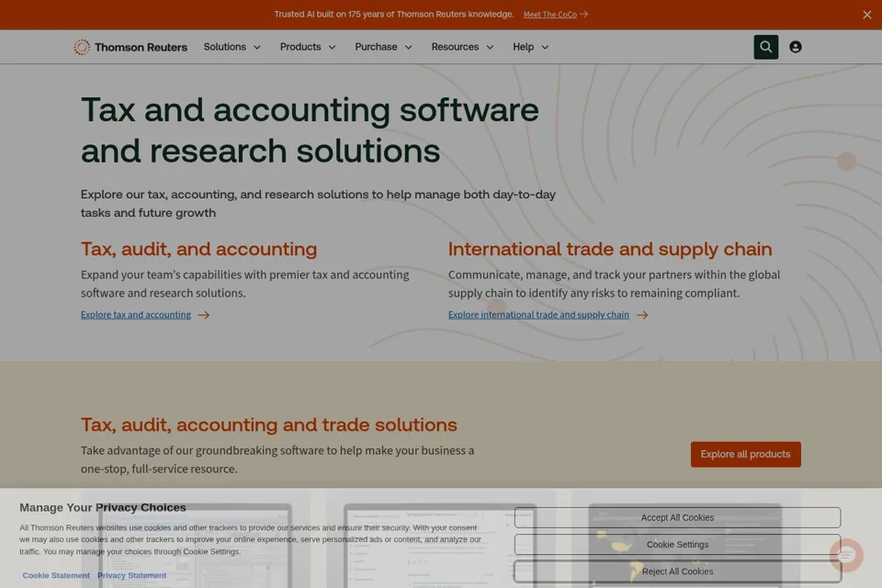The height and width of the screenshot is (588, 882).
Task: Open the chat bubble widget
Action: [846, 555]
